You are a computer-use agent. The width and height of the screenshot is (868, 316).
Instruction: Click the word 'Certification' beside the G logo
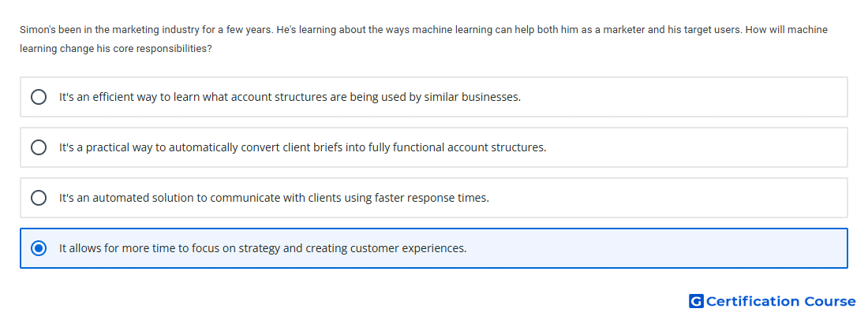(x=753, y=301)
